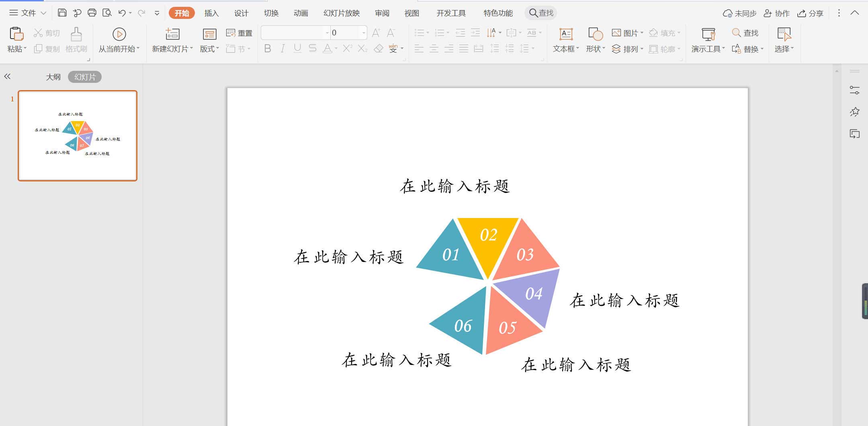Screen dimensions: 868x426
Task: Click the 替换 replace tool
Action: coord(747,49)
